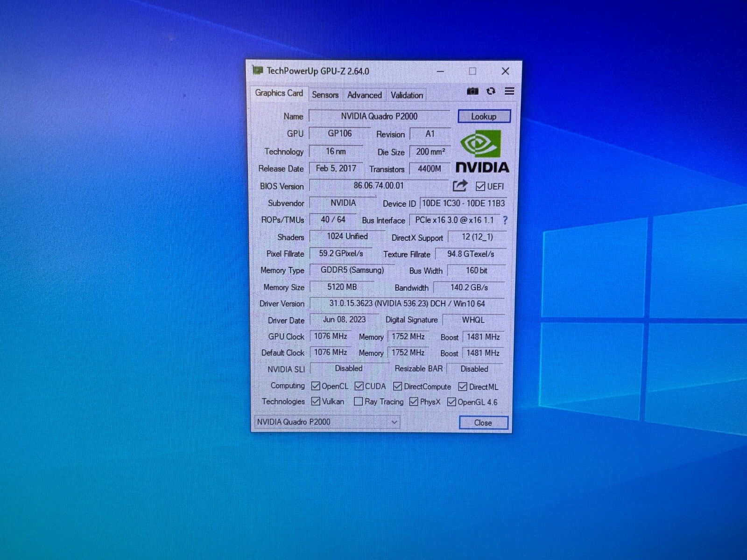The height and width of the screenshot is (560, 747).
Task: Click the Default Clock row Memory value 1752 MHz
Action: (x=408, y=353)
